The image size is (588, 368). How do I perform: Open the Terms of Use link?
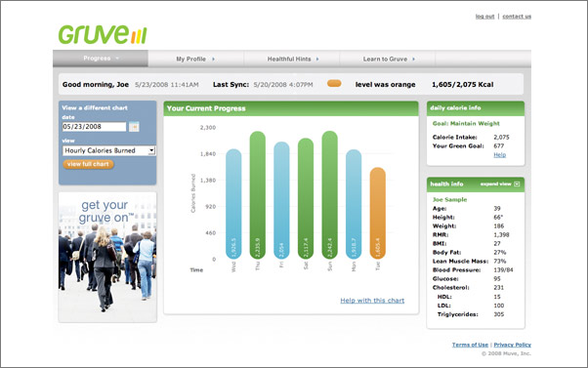pos(470,345)
